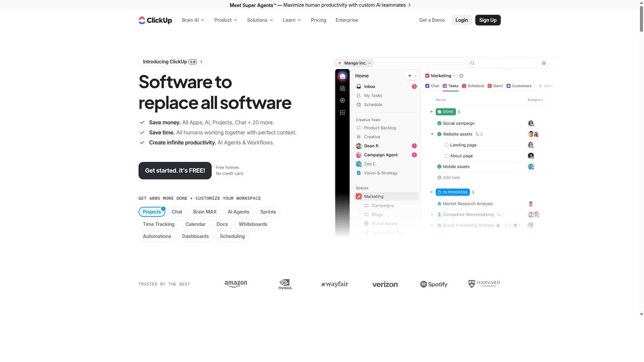
Task: Switch to the Schedule tab in Marketing
Action: click(473, 86)
